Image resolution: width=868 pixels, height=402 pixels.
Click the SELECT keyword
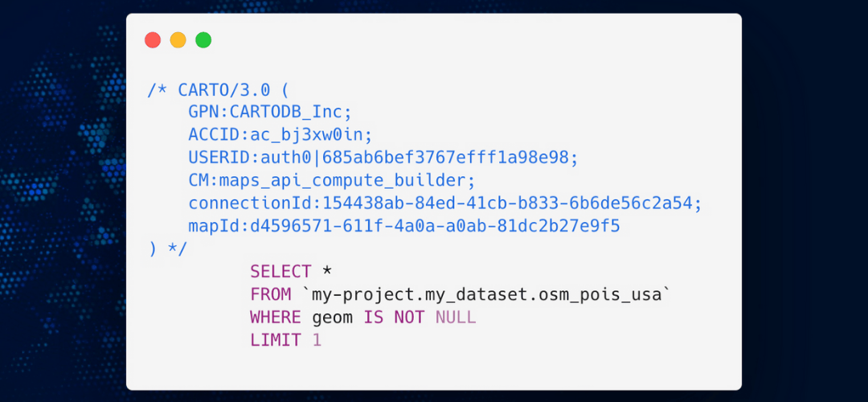280,272
